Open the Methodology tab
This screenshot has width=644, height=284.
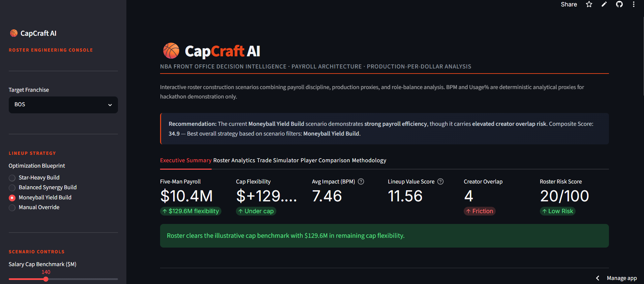(369, 160)
